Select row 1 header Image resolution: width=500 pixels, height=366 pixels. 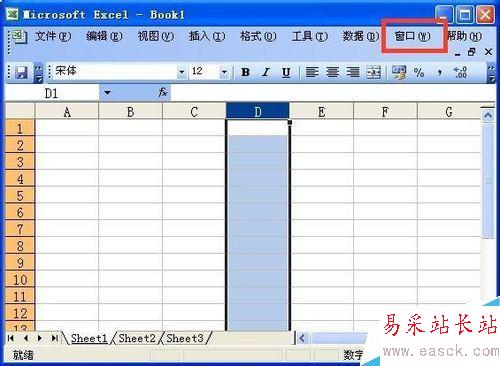pyautogui.click(x=20, y=128)
